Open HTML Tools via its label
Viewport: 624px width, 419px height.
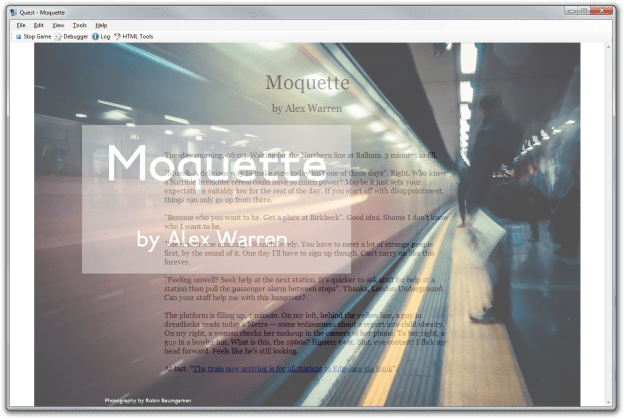click(x=138, y=37)
